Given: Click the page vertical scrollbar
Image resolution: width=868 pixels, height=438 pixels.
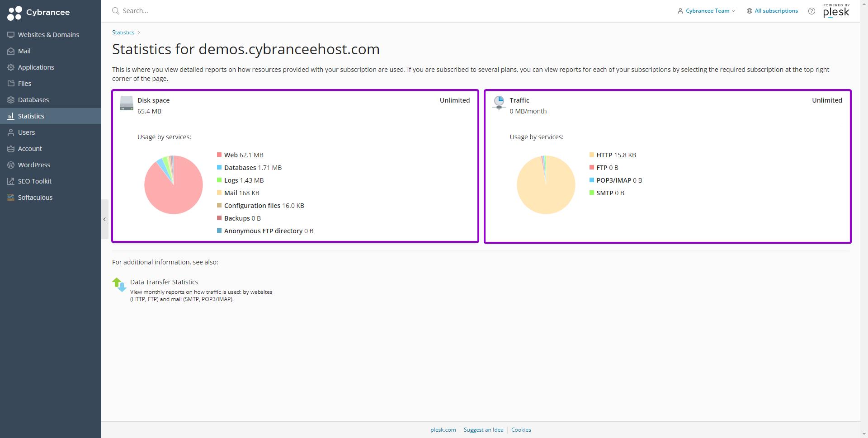Looking at the screenshot, I should tap(864, 219).
